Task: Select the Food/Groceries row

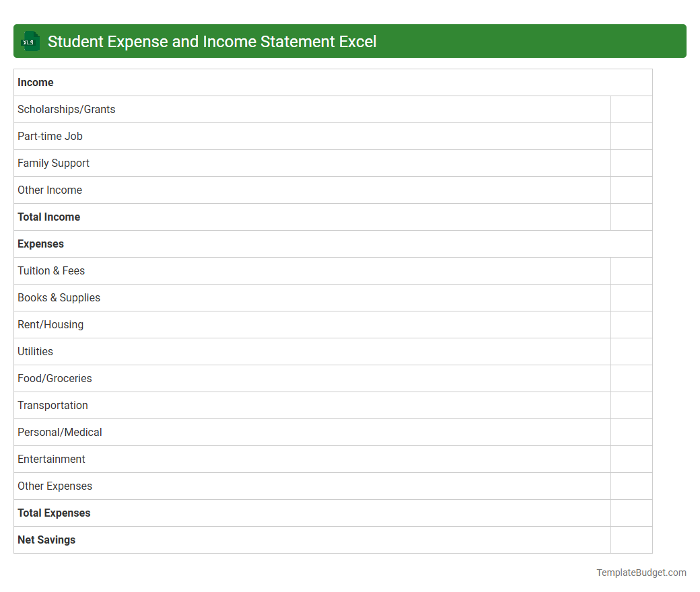Action: pos(55,378)
